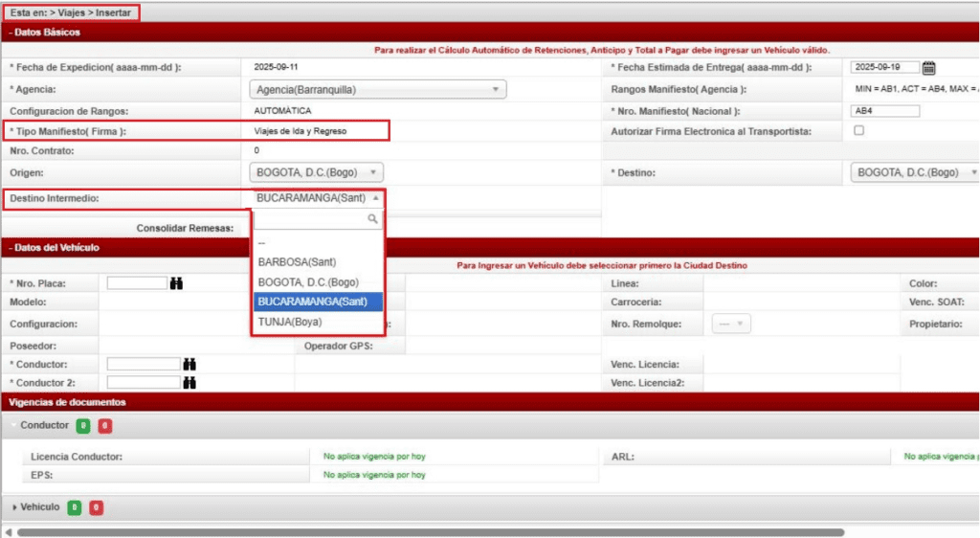Viewport: 980px width, 538px height.
Task: Click the horizontal scrollbar at the bottom
Action: (x=431, y=531)
